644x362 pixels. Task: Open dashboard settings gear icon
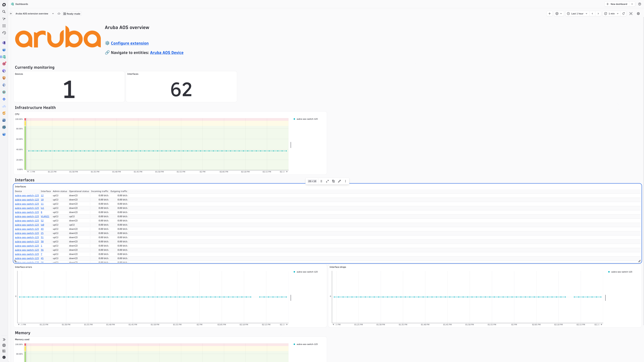point(638,14)
